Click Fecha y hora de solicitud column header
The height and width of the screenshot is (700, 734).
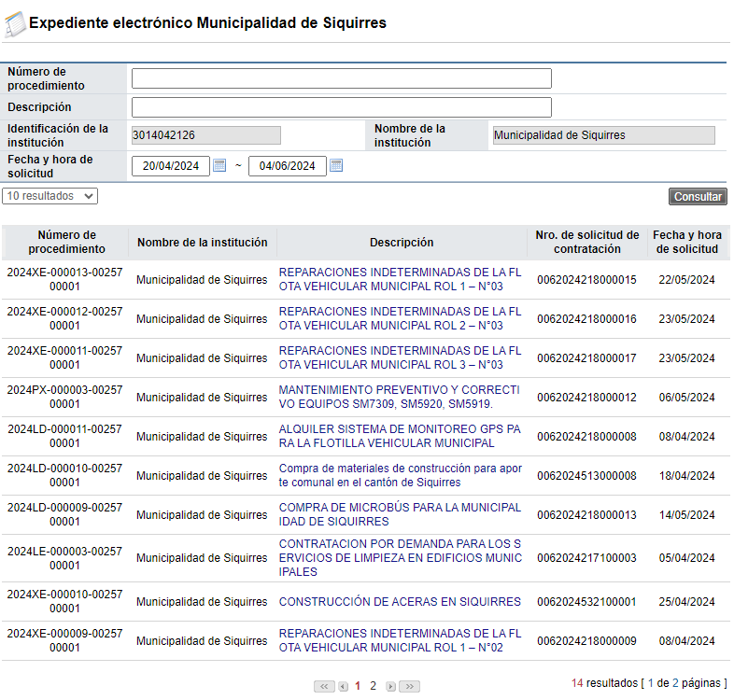point(686,242)
